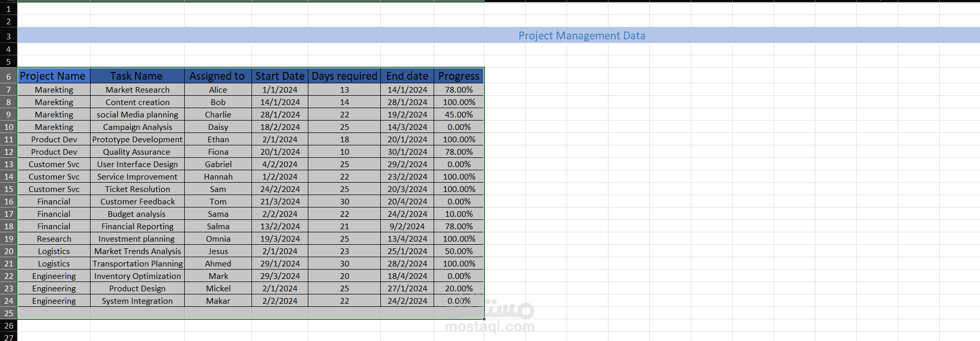Click the cell containing Hannah
This screenshot has height=341, width=980.
(x=218, y=176)
